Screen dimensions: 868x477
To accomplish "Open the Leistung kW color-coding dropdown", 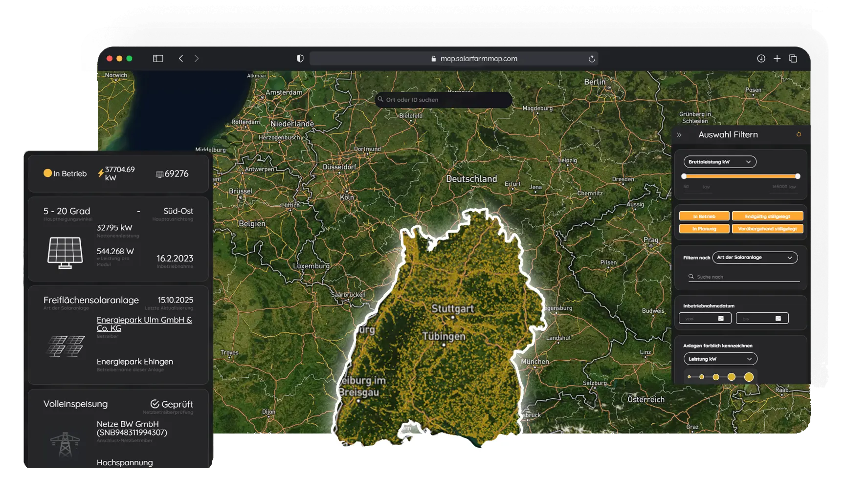I will pos(720,359).
